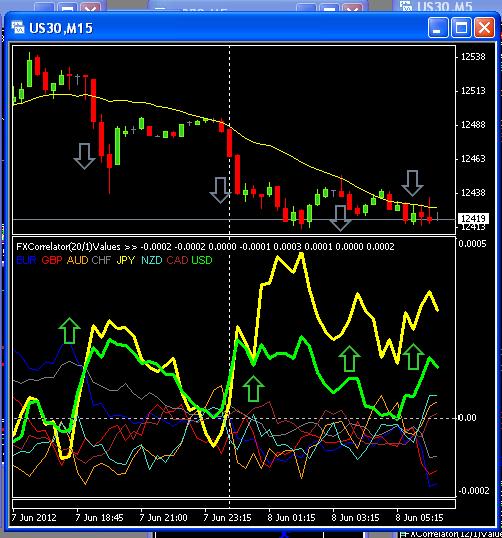
Task: Click the 12538 price scale label
Action: pyautogui.click(x=473, y=57)
